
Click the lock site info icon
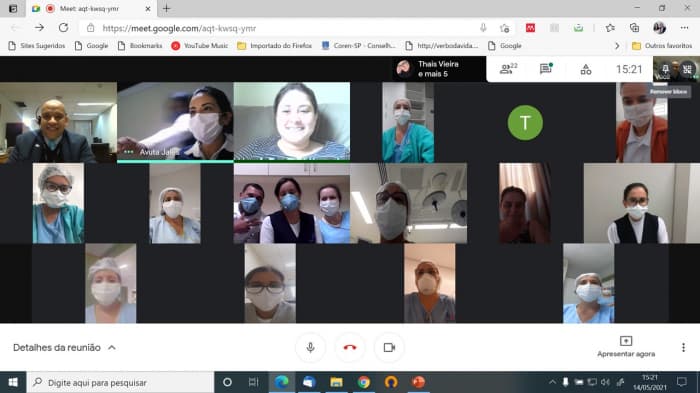click(91, 28)
